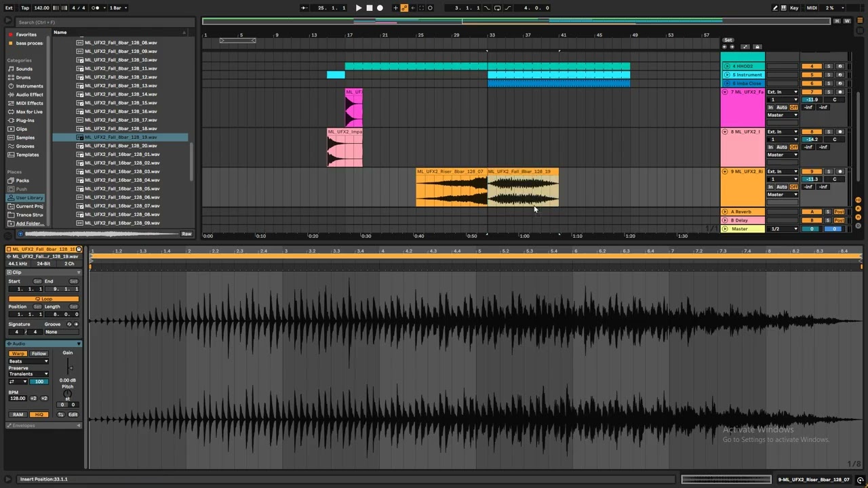The height and width of the screenshot is (488, 868).
Task: Open the Preserve Transients dropdown
Action: [x=28, y=374]
